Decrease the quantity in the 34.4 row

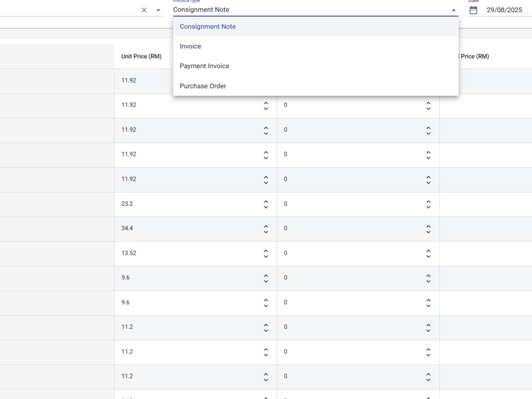[x=428, y=231]
